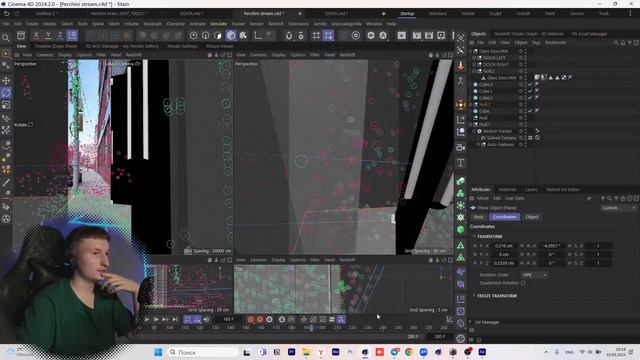The width and height of the screenshot is (640, 360).
Task: Click the Record Active Objects button
Action: tap(251, 320)
